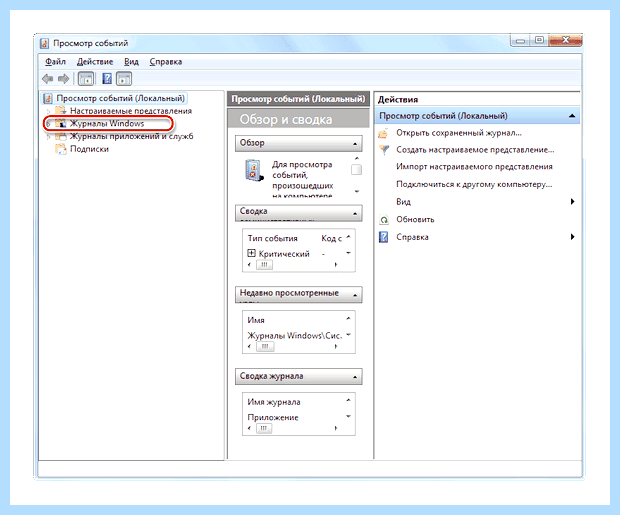Click Имя column header in recent list

pyautogui.click(x=256, y=320)
